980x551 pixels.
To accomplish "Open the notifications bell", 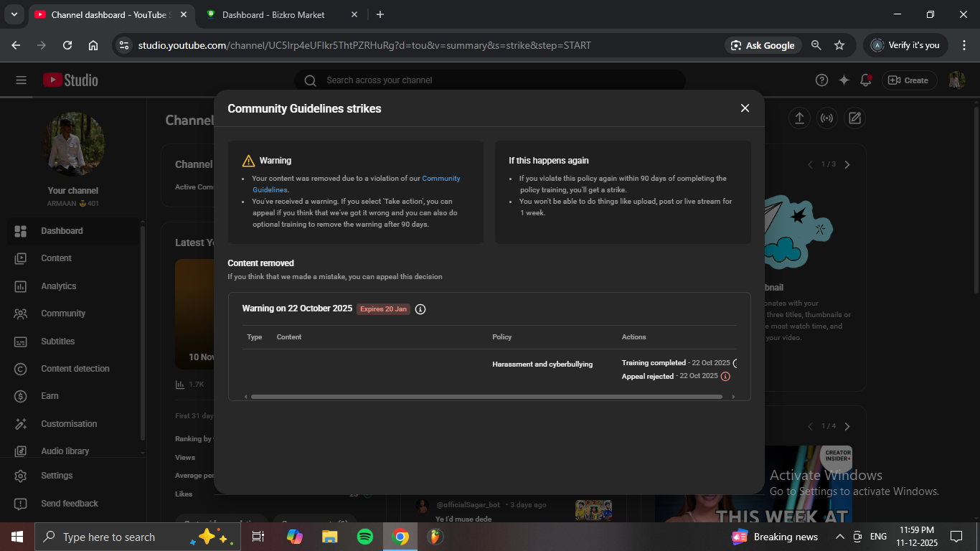I will (x=866, y=80).
